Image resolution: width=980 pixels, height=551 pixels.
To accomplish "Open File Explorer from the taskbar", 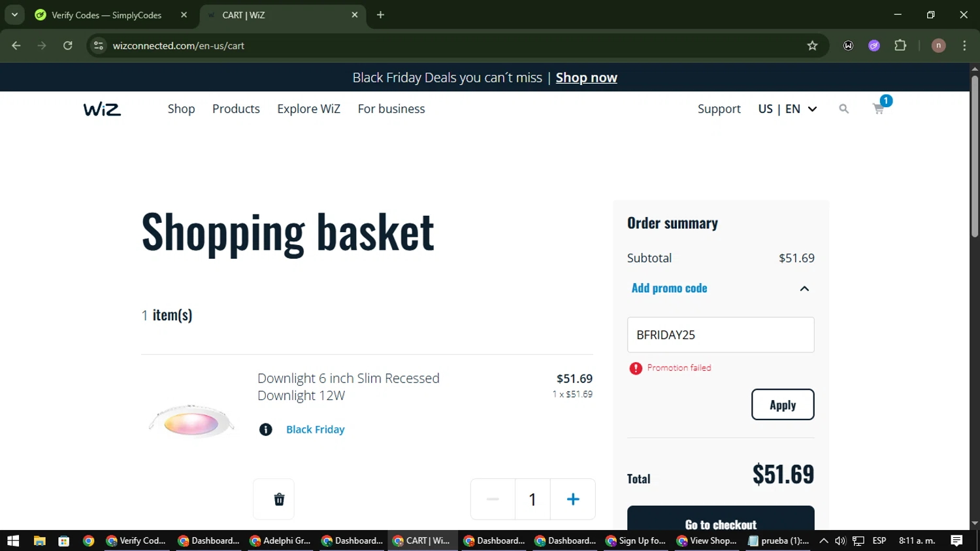I will click(39, 541).
